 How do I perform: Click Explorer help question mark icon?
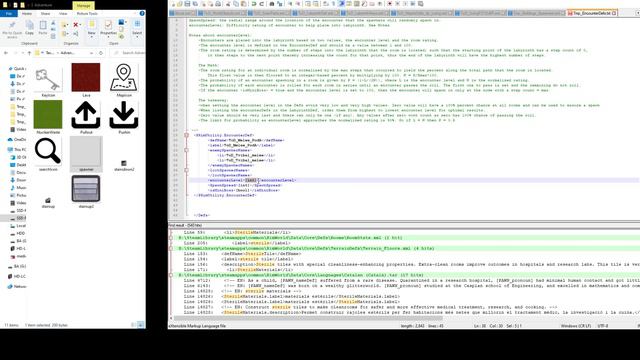click(142, 13)
